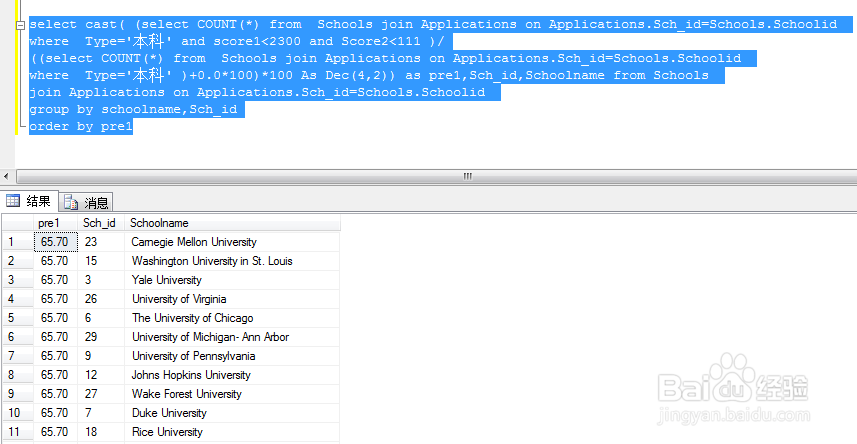Click Sch_id value 12 cell
857x444 pixels.
pos(101,375)
